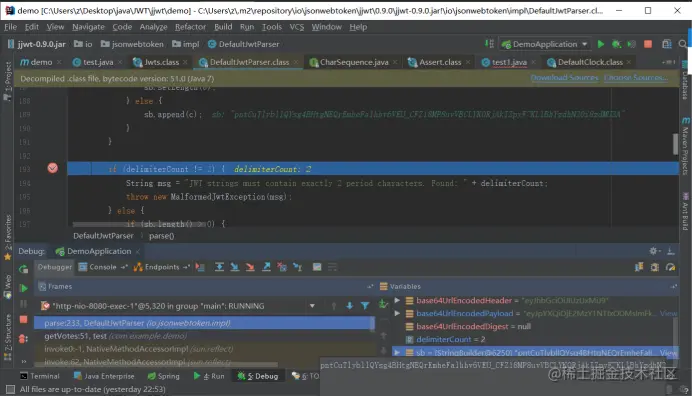Click the speedometer icon in the Debug toolbar

tap(670, 267)
